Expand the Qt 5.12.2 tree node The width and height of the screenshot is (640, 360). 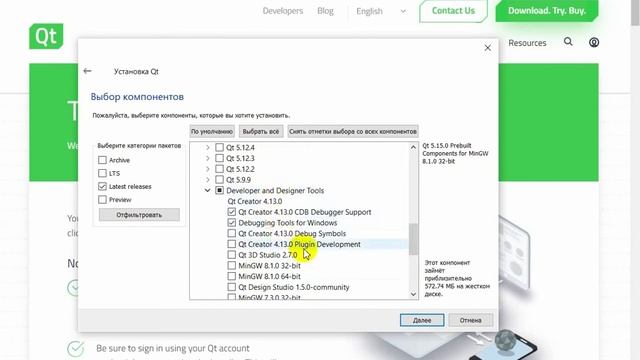[x=208, y=169]
